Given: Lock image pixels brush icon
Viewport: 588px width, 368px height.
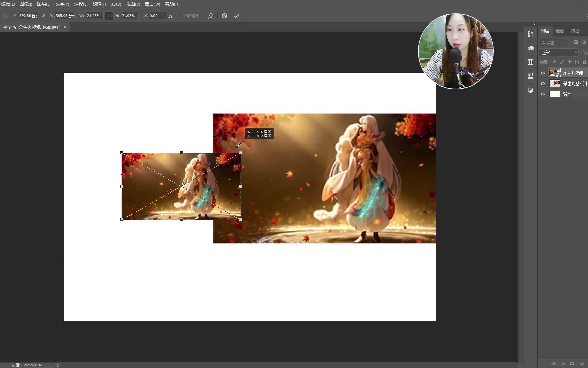Looking at the screenshot, I should (562, 62).
